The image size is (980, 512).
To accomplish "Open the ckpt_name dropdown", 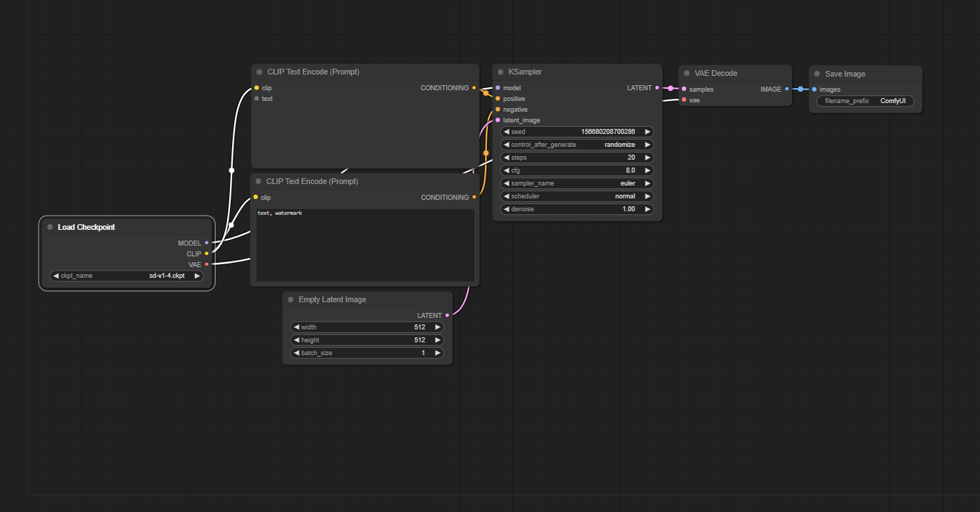I will pyautogui.click(x=127, y=276).
